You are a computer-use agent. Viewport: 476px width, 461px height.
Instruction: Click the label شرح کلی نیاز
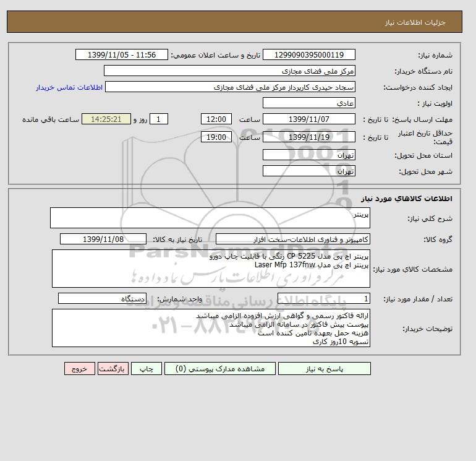(x=430, y=218)
